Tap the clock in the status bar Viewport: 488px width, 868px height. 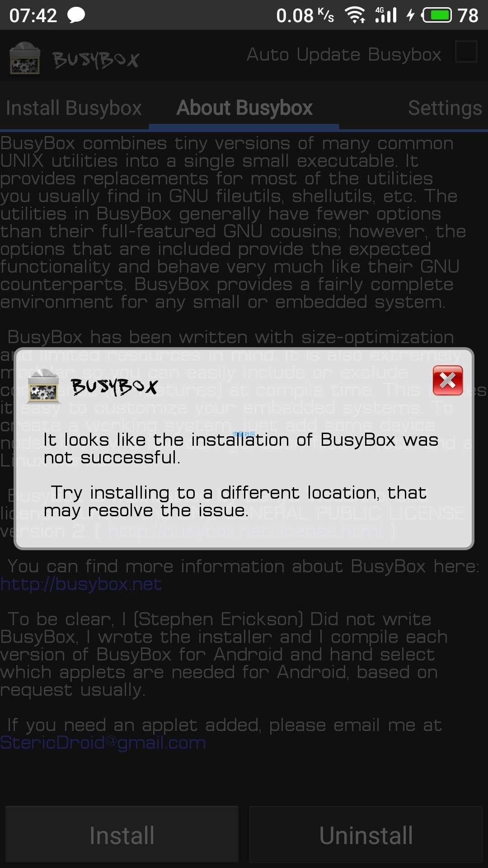(33, 15)
